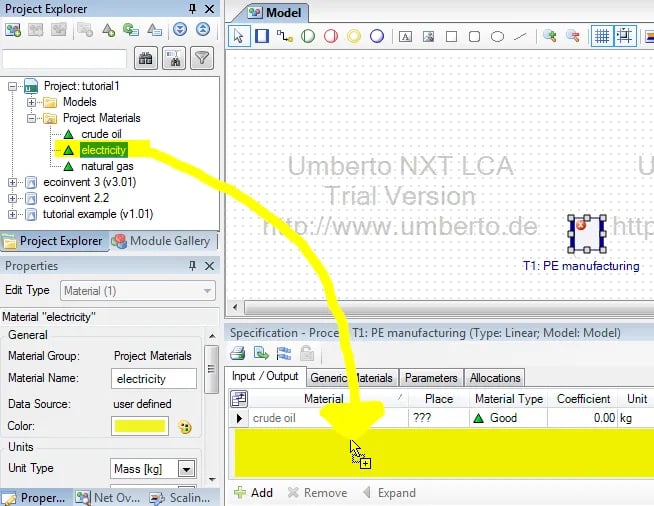Select the process rectangle tool
The height and width of the screenshot is (506, 654).
click(x=262, y=36)
